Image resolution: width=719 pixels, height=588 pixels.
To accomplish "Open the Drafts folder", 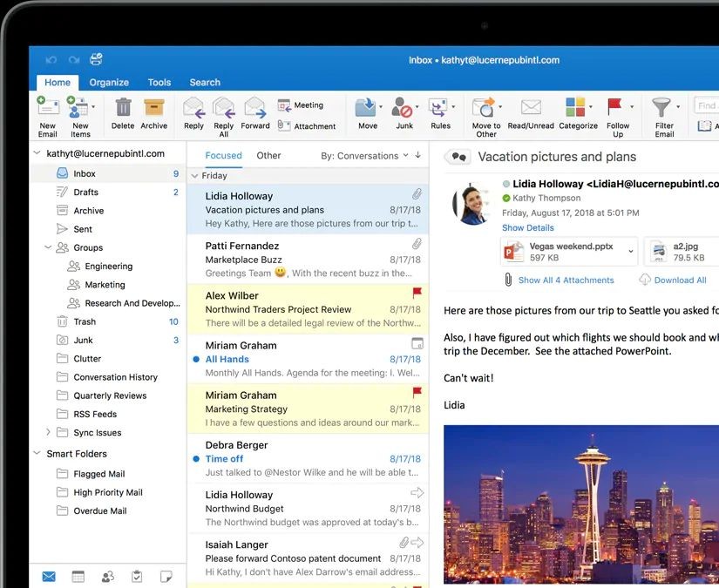I will [106, 192].
